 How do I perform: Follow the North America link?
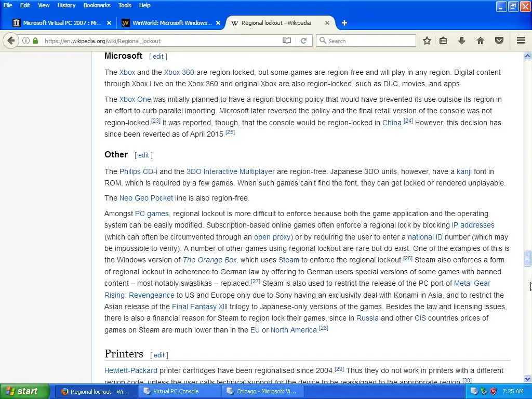pos(294,330)
